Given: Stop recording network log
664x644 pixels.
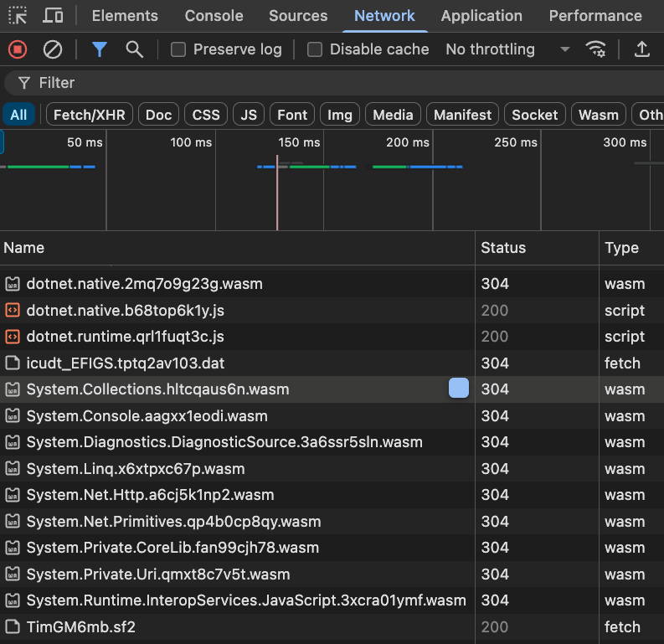Looking at the screenshot, I should (18, 49).
